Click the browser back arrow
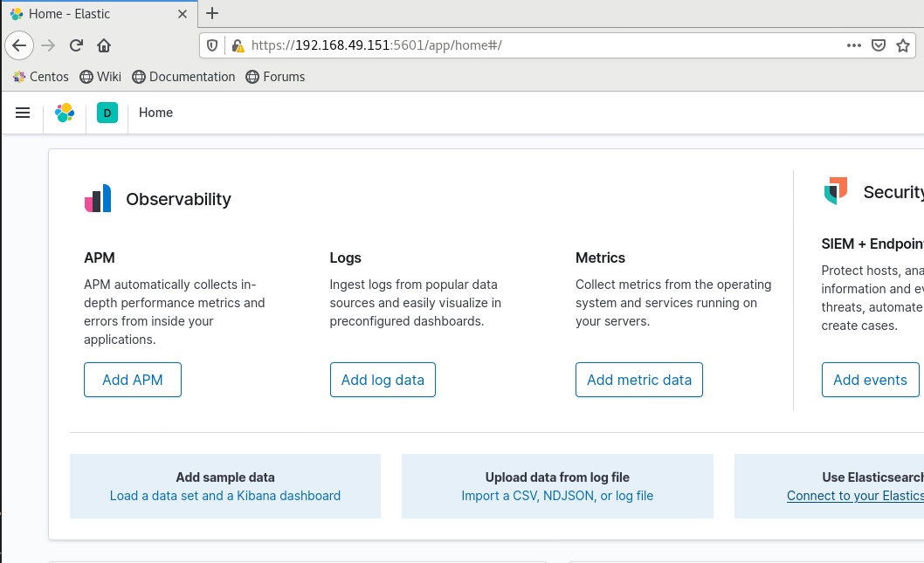 [x=20, y=45]
